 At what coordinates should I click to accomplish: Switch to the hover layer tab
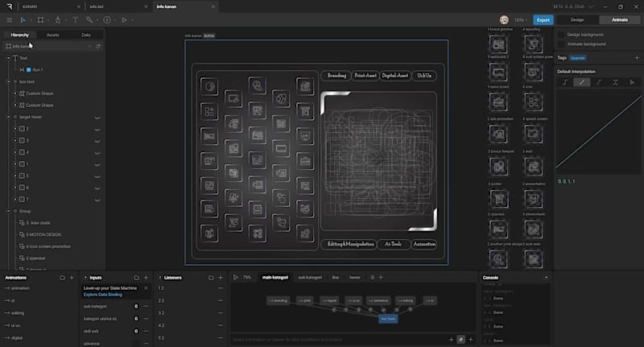tap(355, 277)
